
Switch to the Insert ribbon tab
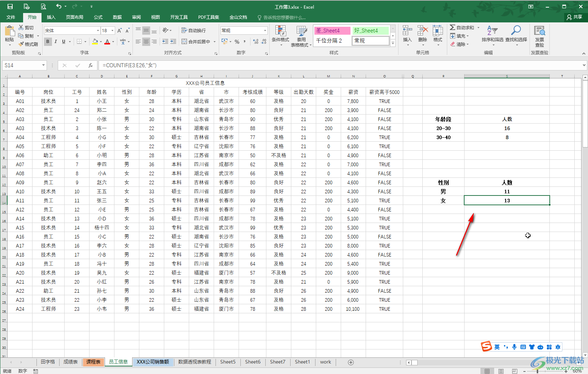click(51, 17)
